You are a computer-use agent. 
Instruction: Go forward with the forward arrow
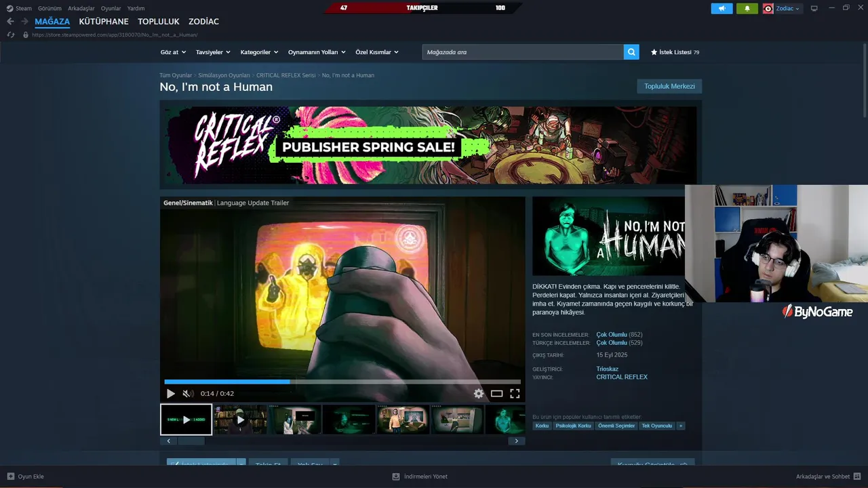[24, 22]
